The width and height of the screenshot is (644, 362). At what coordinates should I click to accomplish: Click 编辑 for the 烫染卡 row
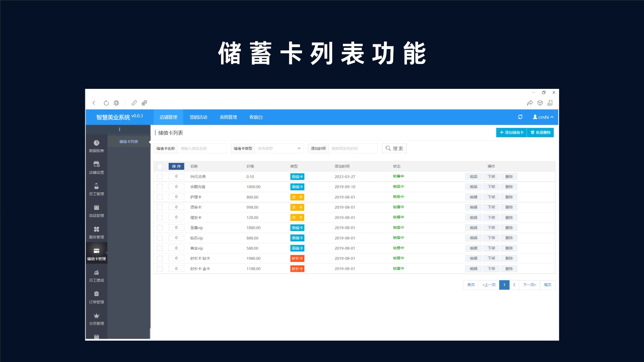474,207
